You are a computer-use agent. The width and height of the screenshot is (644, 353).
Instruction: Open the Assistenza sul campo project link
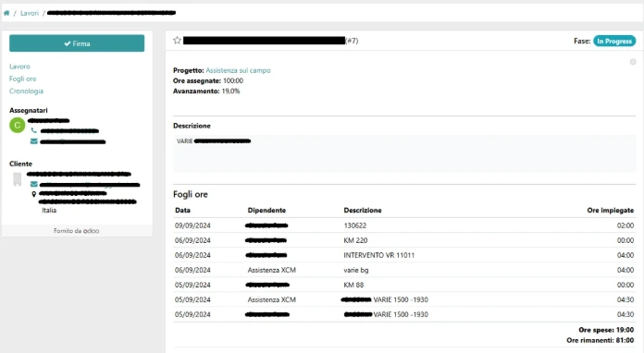238,70
